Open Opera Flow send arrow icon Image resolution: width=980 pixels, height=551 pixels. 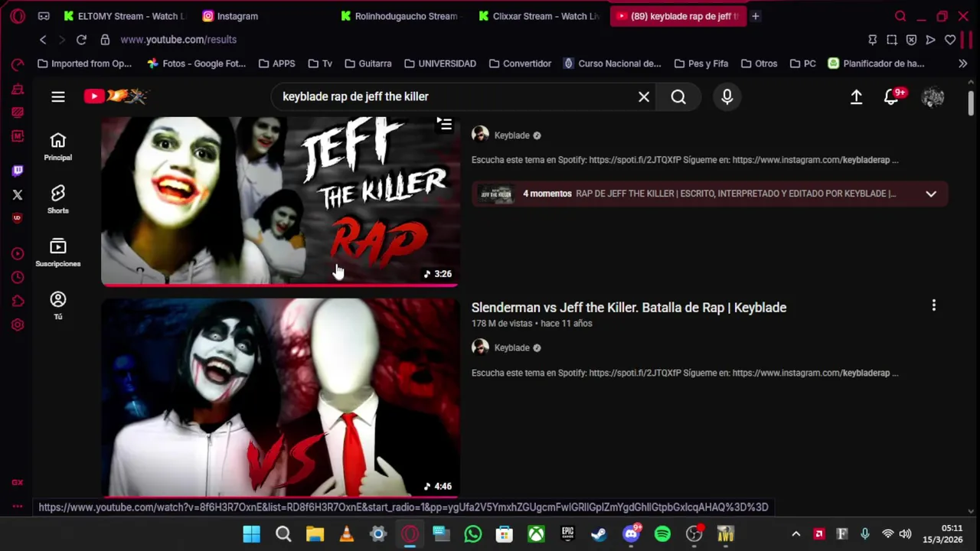click(x=930, y=40)
